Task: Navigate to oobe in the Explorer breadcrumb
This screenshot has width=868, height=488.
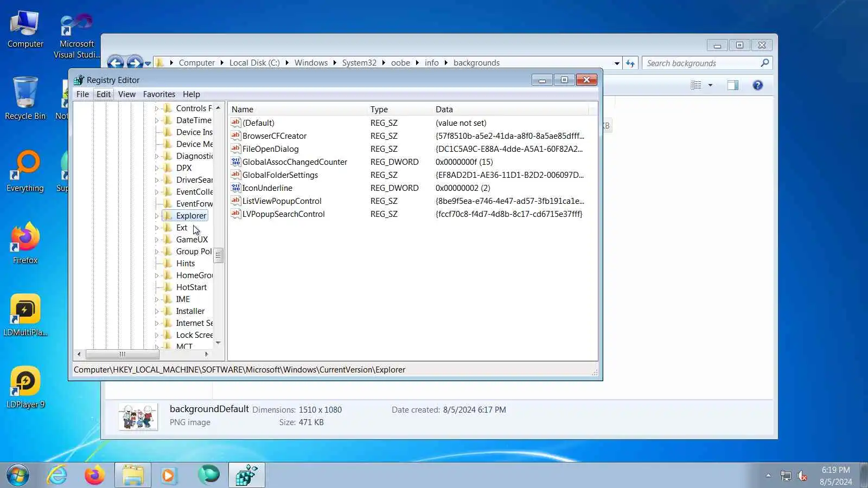Action: pos(400,63)
